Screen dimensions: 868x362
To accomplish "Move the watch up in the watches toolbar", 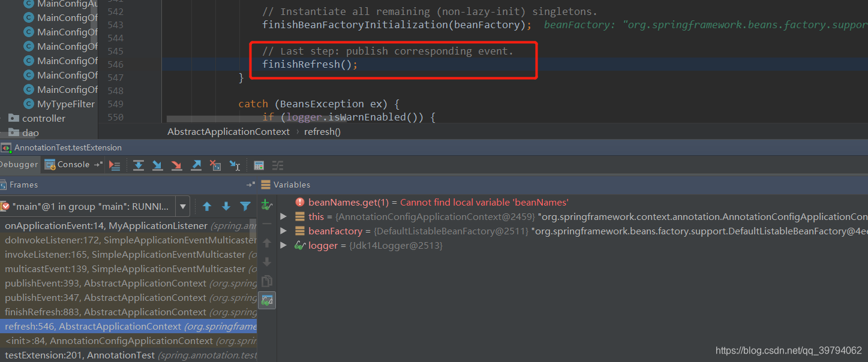I will coord(267,243).
